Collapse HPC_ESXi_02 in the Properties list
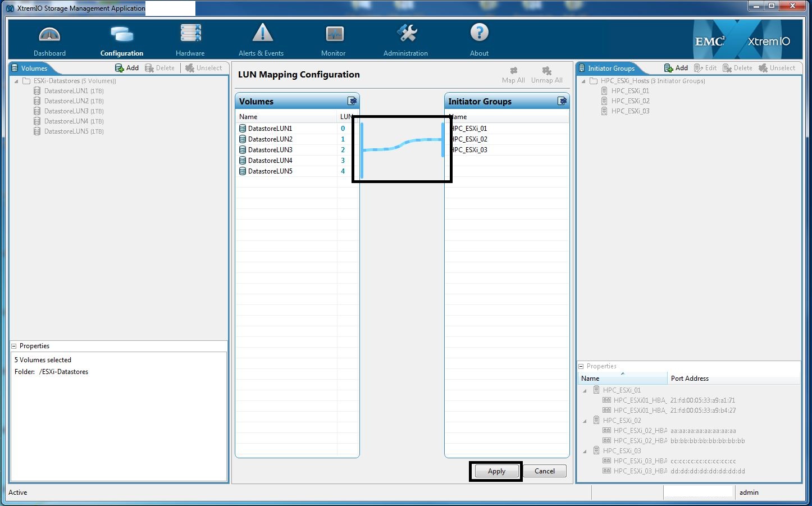This screenshot has width=812, height=506. pyautogui.click(x=585, y=421)
